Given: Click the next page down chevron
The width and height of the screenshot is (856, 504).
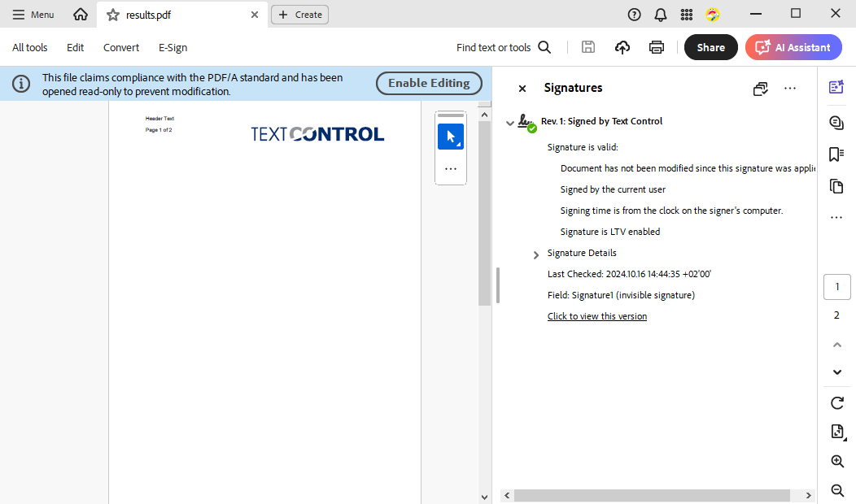Looking at the screenshot, I should (x=837, y=372).
